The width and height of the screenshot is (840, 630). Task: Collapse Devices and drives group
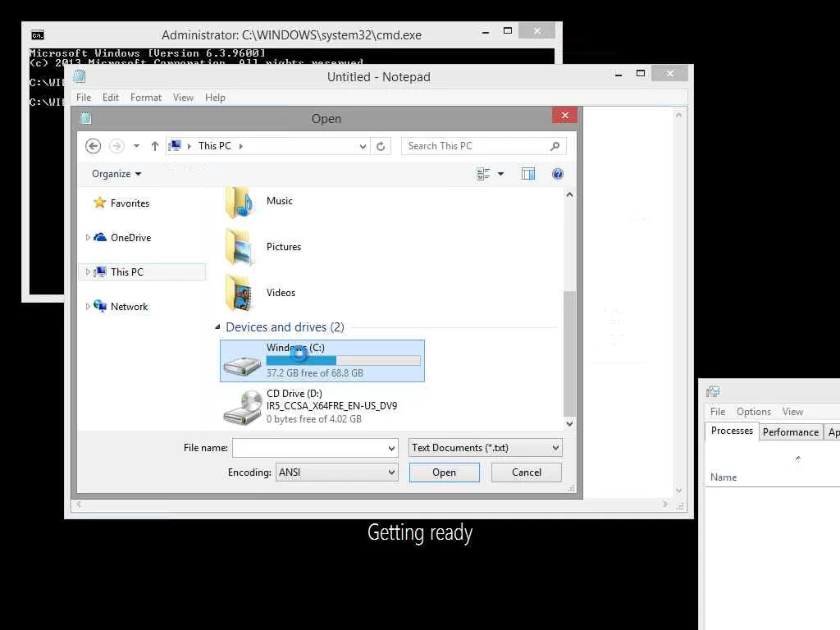point(217,326)
